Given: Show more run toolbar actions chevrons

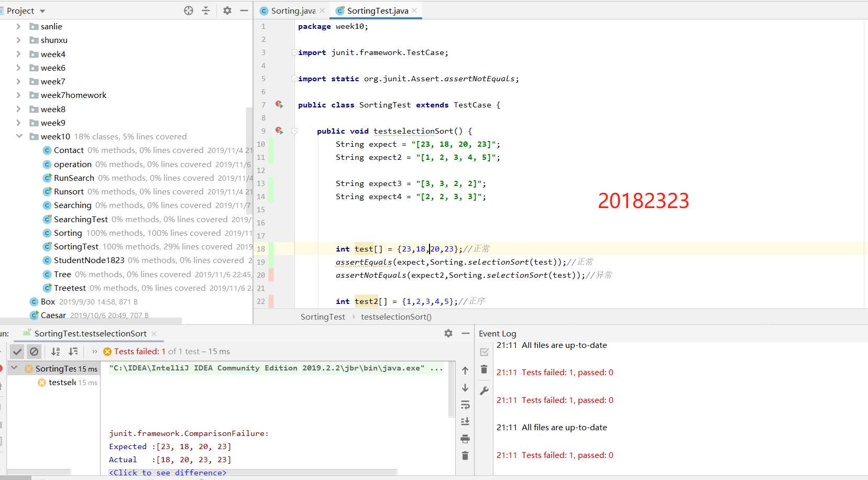Looking at the screenshot, I should tap(95, 352).
